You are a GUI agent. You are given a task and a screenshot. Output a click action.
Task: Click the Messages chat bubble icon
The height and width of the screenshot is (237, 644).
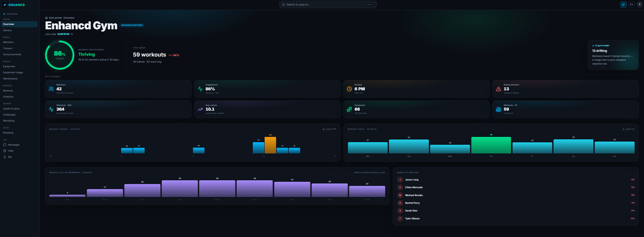pos(5,145)
